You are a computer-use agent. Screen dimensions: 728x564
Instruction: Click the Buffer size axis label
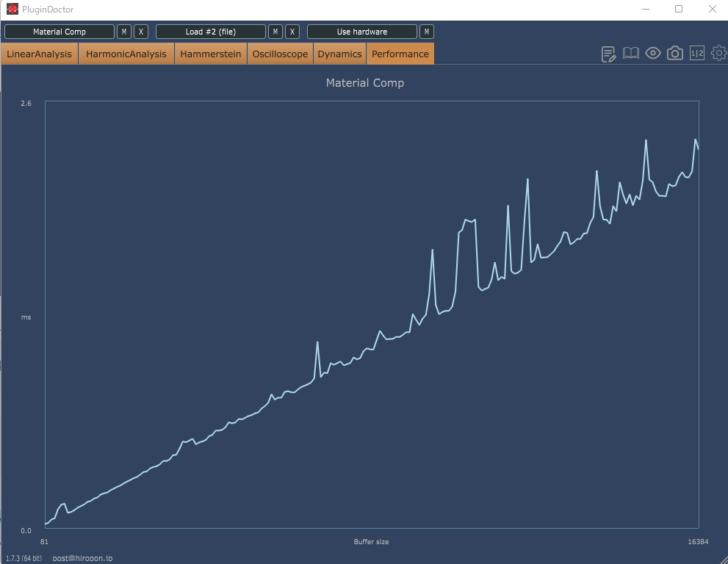[x=372, y=542]
